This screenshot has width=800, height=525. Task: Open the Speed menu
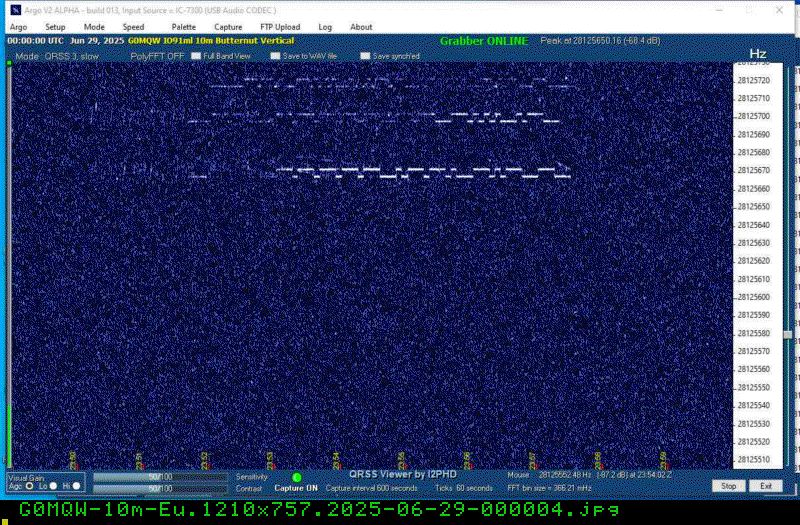[133, 27]
